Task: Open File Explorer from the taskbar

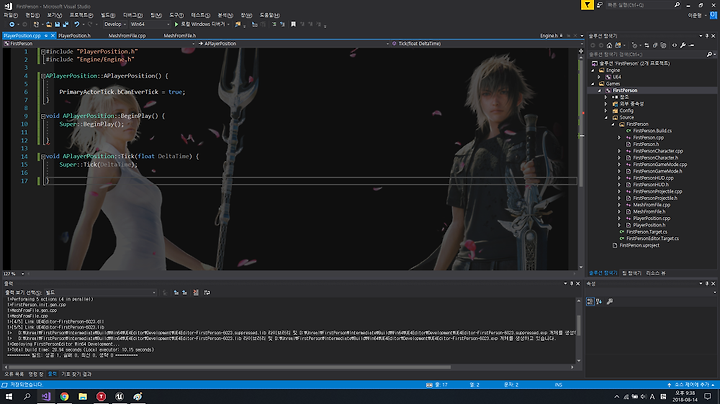Action: click(x=83, y=396)
